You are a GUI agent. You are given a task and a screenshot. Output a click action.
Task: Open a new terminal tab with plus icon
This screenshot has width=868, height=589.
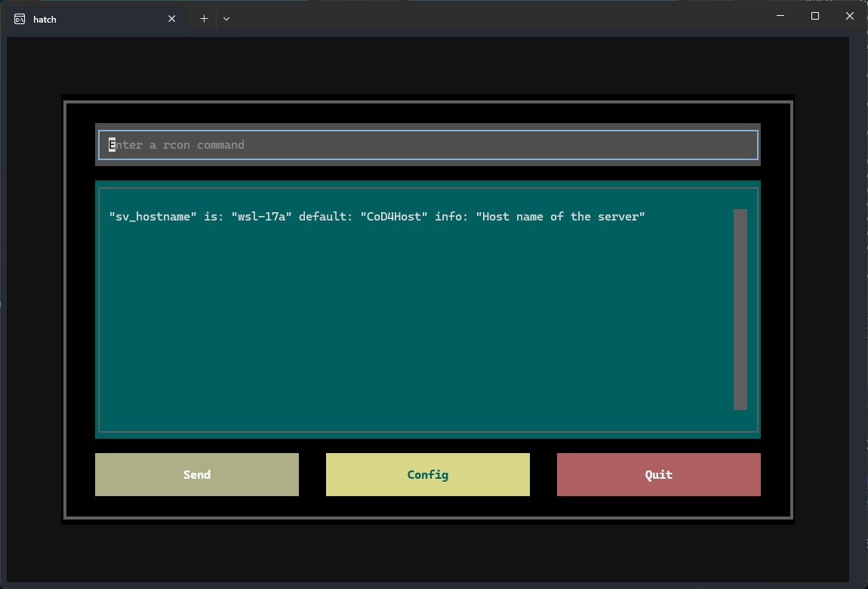tap(204, 19)
